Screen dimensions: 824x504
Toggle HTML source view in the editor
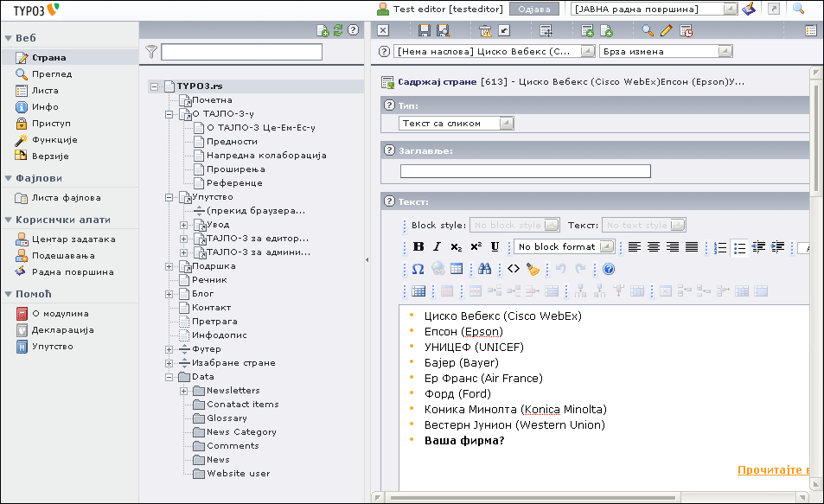[513, 269]
